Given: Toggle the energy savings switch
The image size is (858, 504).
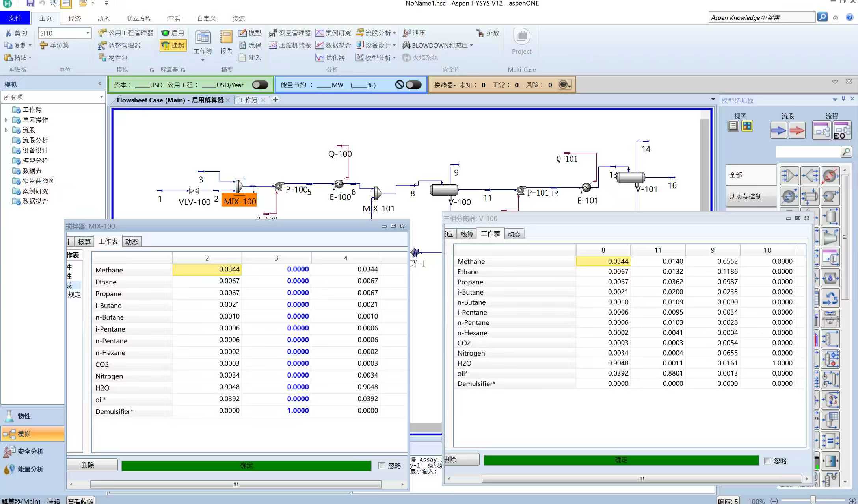Looking at the screenshot, I should 413,85.
